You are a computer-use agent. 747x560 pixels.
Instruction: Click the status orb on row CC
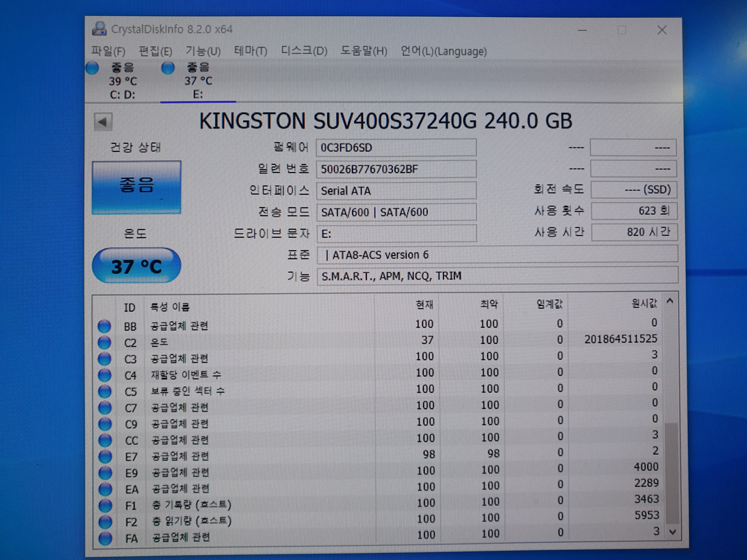(x=105, y=440)
